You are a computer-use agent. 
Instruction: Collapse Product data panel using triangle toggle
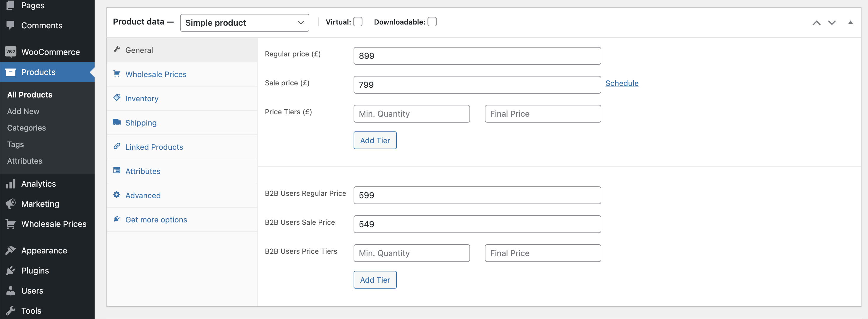coord(850,22)
